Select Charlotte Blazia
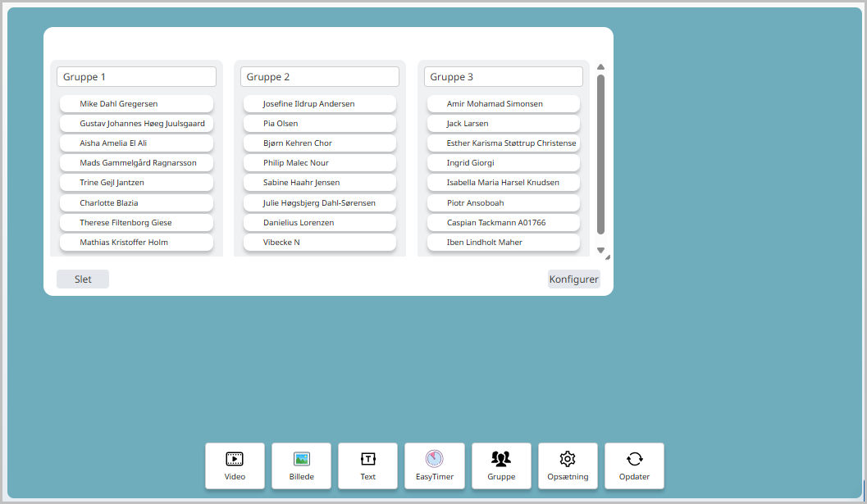This screenshot has height=504, width=867. click(137, 202)
